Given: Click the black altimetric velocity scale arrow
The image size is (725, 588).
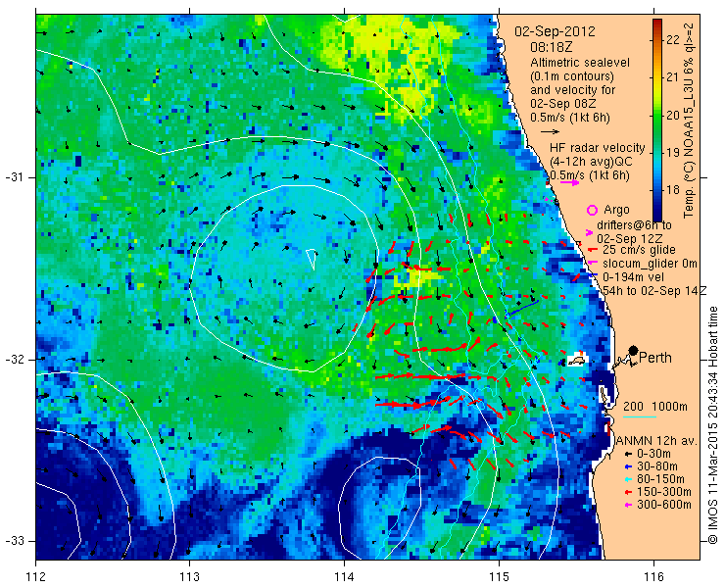Looking at the screenshot, I should click(550, 132).
